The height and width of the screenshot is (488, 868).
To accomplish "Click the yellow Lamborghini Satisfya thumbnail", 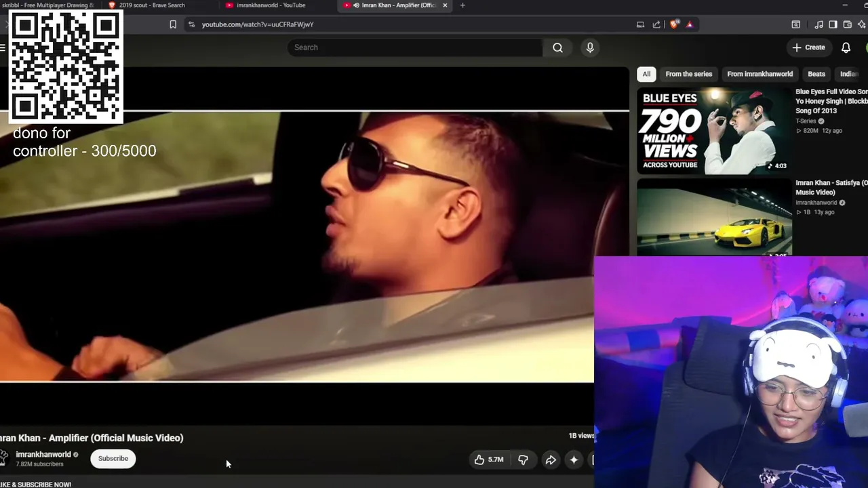I will [714, 217].
